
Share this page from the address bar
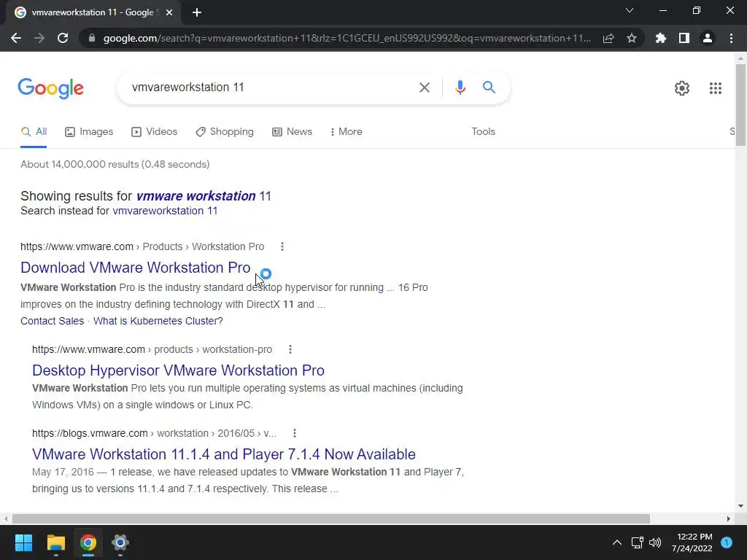point(608,38)
